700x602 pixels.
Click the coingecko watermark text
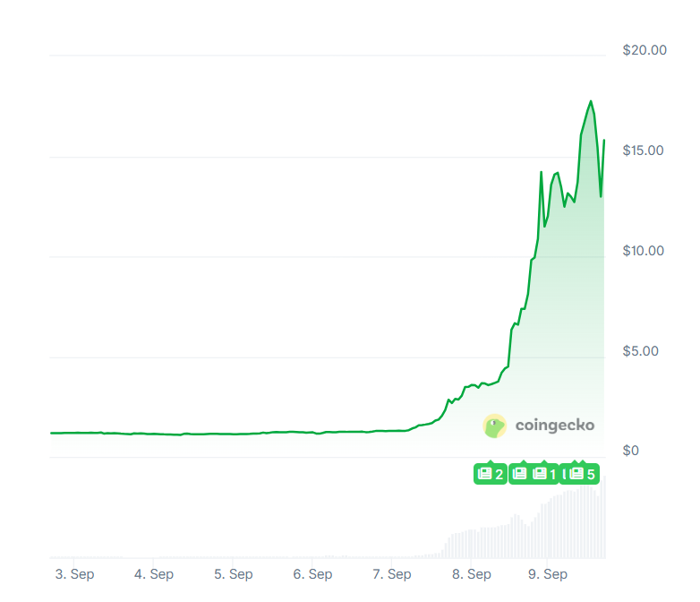(x=554, y=426)
